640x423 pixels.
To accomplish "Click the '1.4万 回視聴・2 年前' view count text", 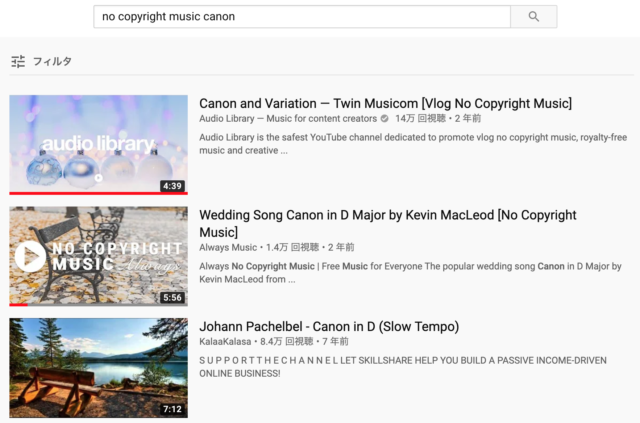I will [x=310, y=247].
